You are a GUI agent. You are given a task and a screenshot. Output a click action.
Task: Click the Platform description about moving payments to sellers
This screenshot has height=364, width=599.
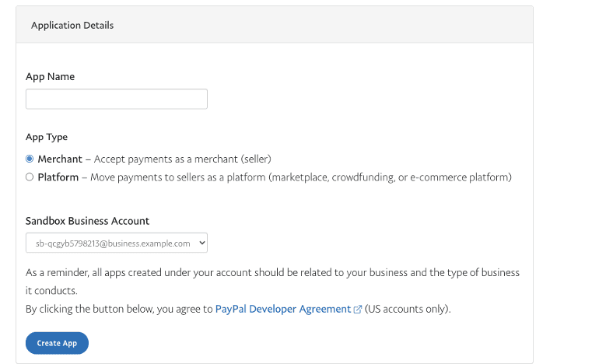tap(301, 177)
